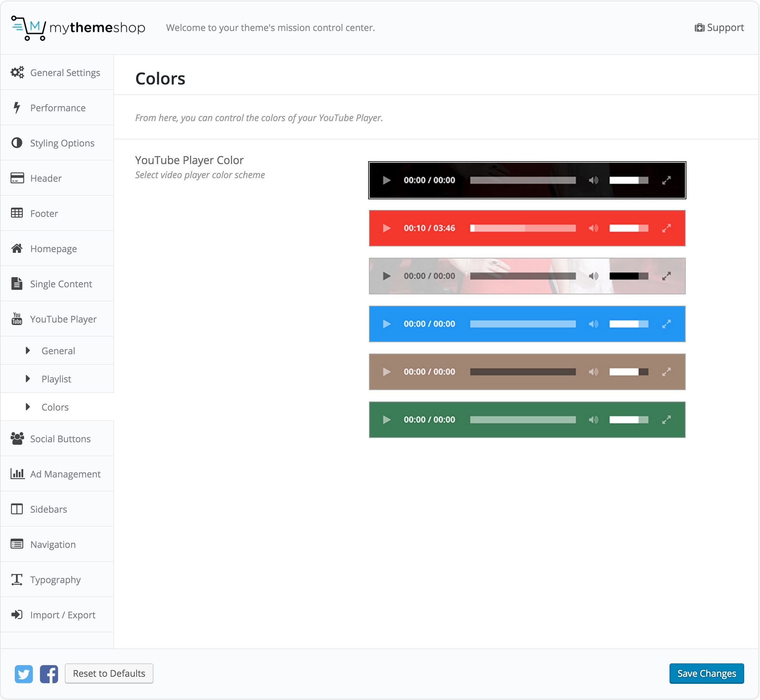
Task: Click the Twitter icon in footer
Action: pyautogui.click(x=24, y=674)
